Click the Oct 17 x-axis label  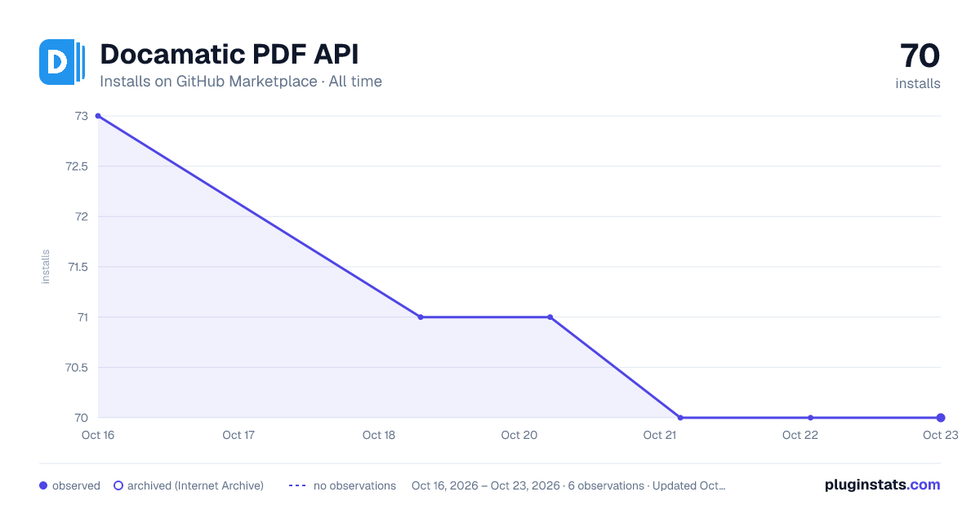[x=238, y=435]
